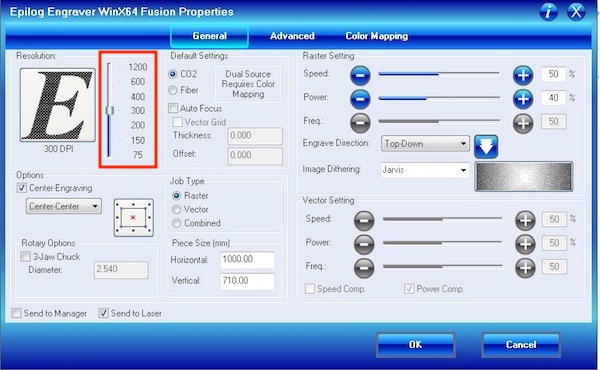Close the Fusion Properties dialog
The height and width of the screenshot is (370, 600).
[576, 12]
